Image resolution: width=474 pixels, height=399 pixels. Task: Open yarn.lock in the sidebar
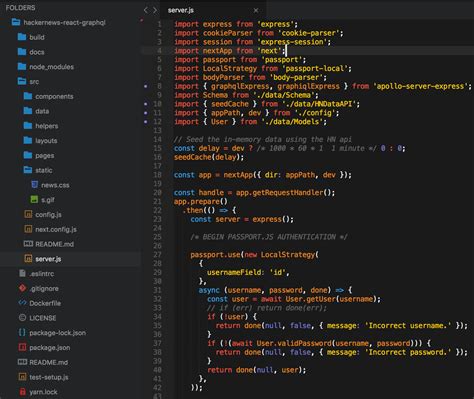point(43,392)
